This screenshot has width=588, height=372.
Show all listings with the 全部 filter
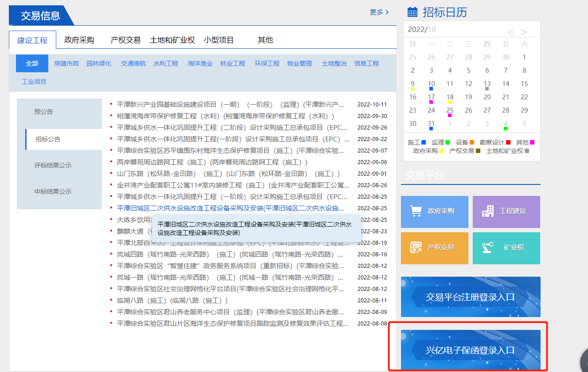(31, 63)
